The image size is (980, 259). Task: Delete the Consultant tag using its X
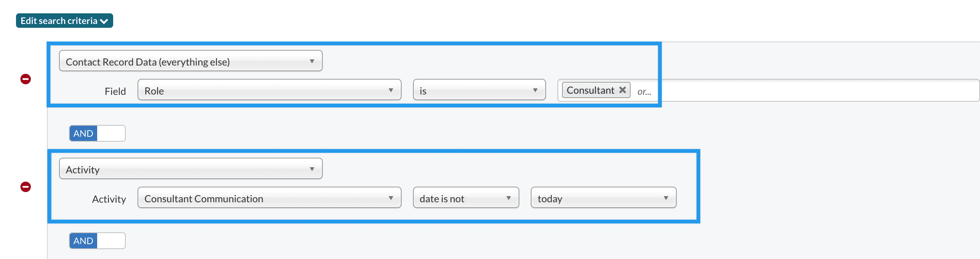coord(623,90)
